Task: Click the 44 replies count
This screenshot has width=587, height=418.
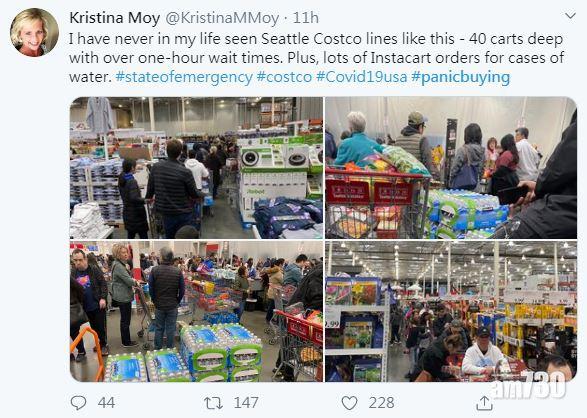Action: coord(106,403)
